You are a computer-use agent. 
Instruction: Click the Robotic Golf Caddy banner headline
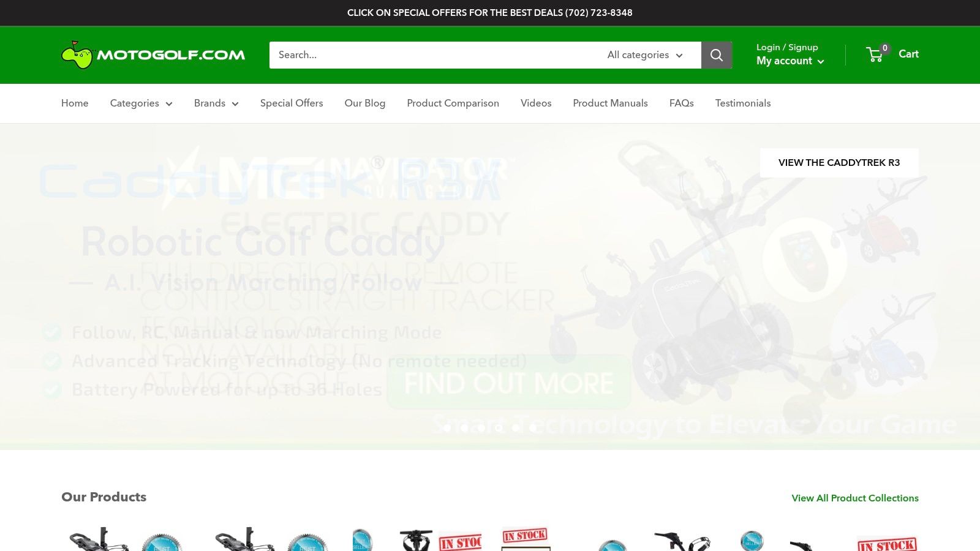coord(263,243)
